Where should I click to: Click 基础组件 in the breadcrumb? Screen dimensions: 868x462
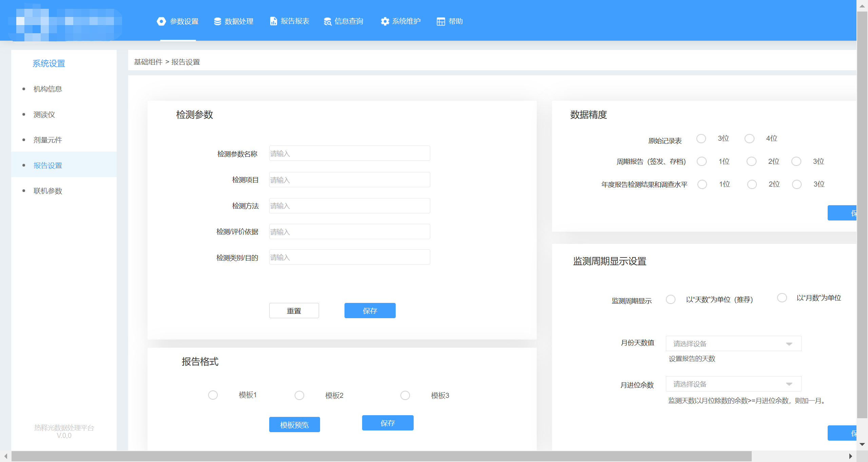[148, 62]
